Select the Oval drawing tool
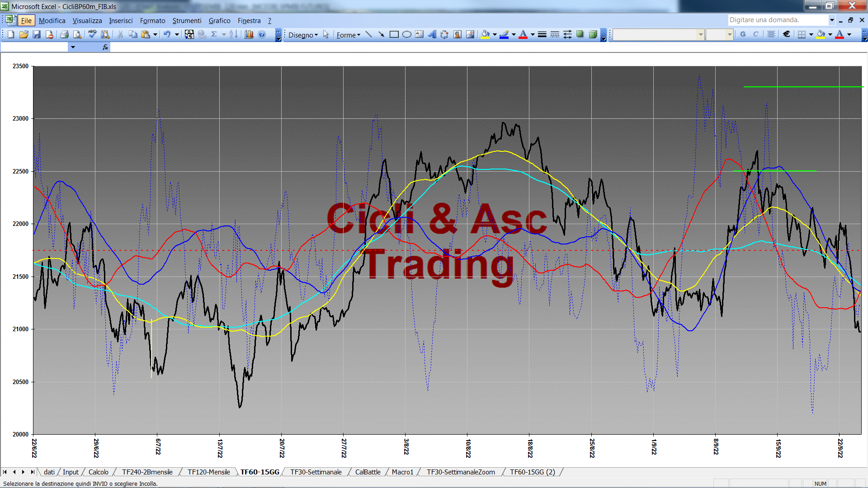The image size is (868, 488). (x=406, y=34)
